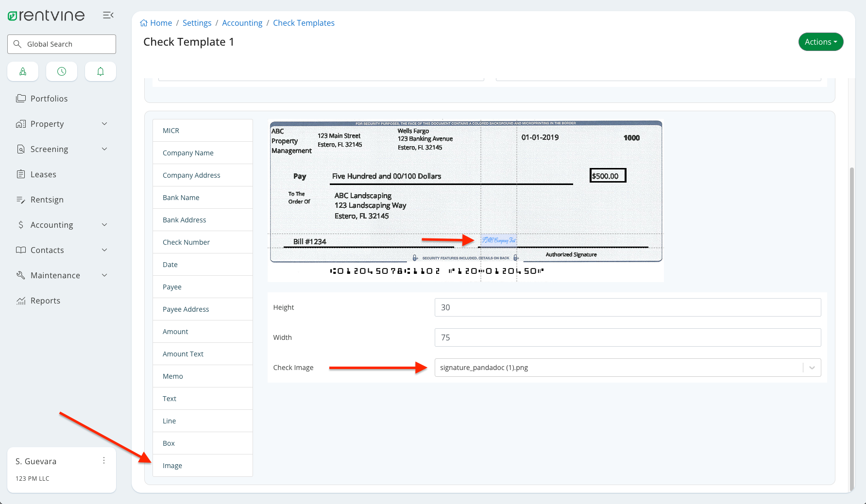Screen dimensions: 866x504
Task: Click the Settings breadcrumb link
Action: point(197,22)
